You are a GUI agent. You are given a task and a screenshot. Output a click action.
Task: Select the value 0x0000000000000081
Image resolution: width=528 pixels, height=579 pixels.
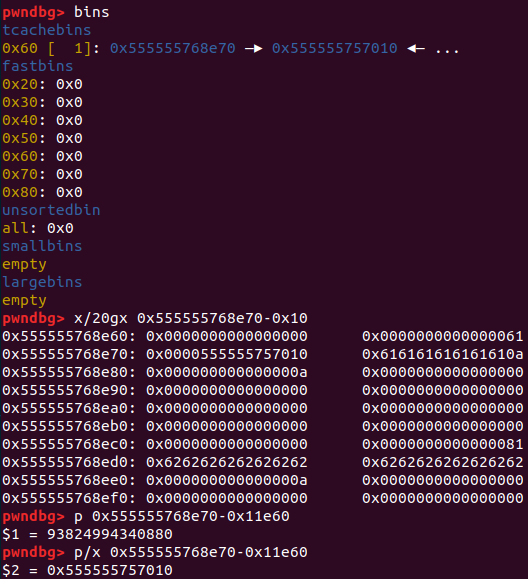442,444
